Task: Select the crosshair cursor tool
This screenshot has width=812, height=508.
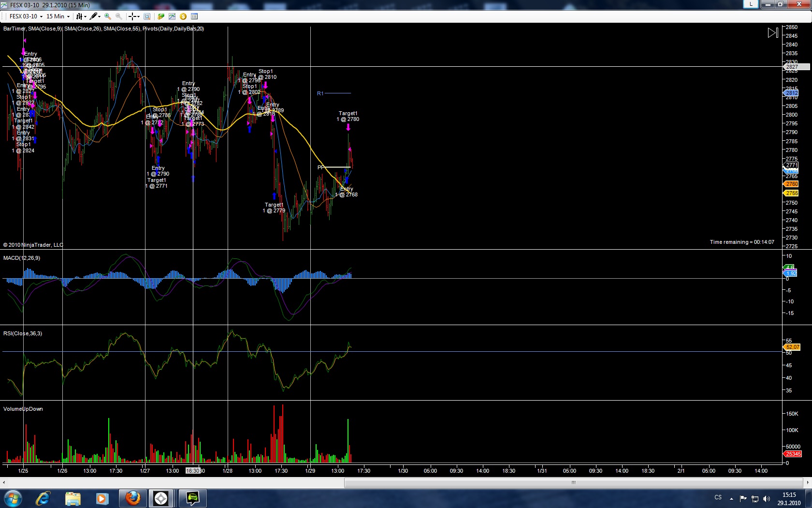Action: click(x=132, y=16)
